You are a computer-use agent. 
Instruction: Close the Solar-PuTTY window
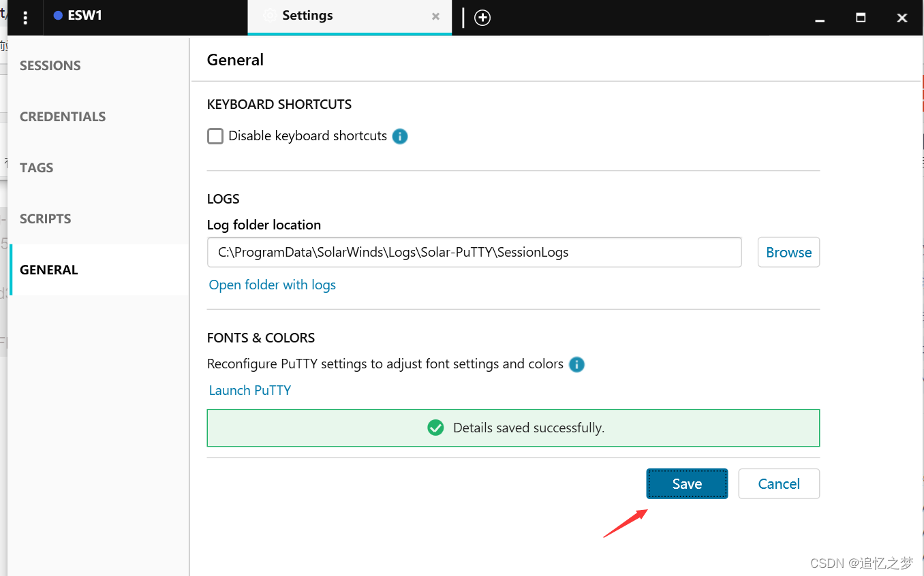click(902, 18)
